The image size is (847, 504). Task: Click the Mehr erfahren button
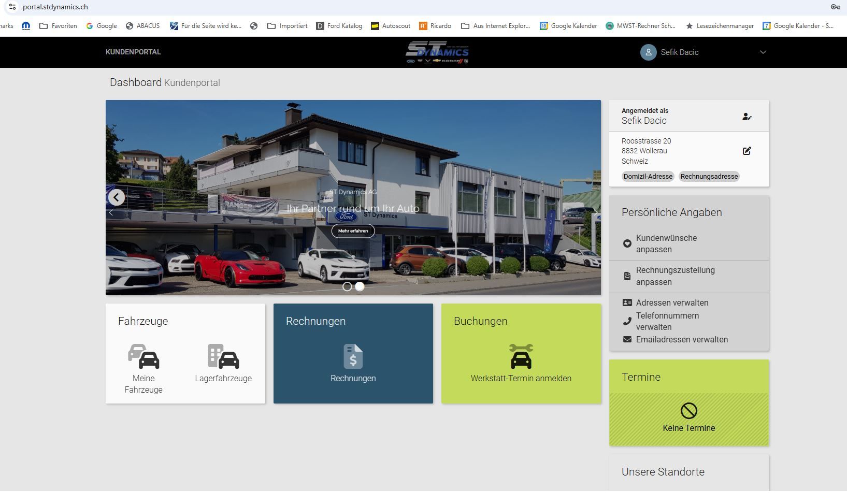[x=353, y=231]
